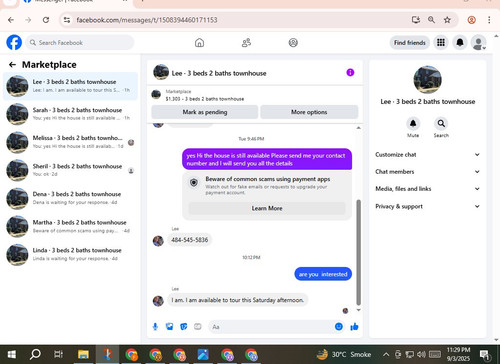Choose a sticker icon

click(183, 327)
